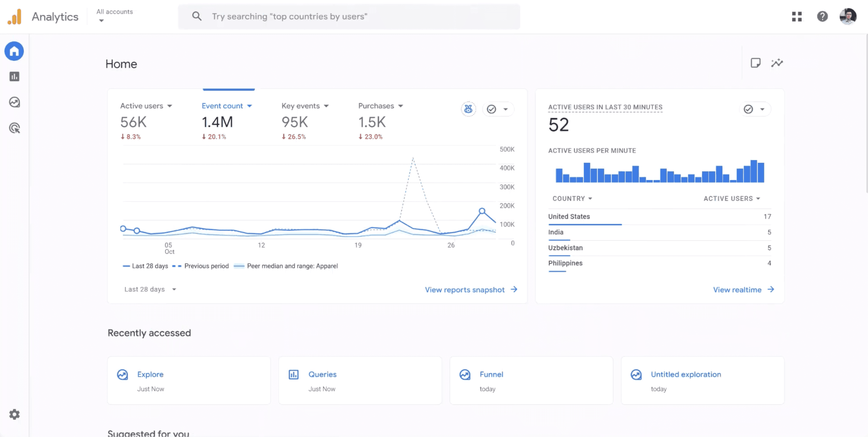Click the Insights sparkline icon
This screenshot has width=868, height=437.
coord(777,63)
